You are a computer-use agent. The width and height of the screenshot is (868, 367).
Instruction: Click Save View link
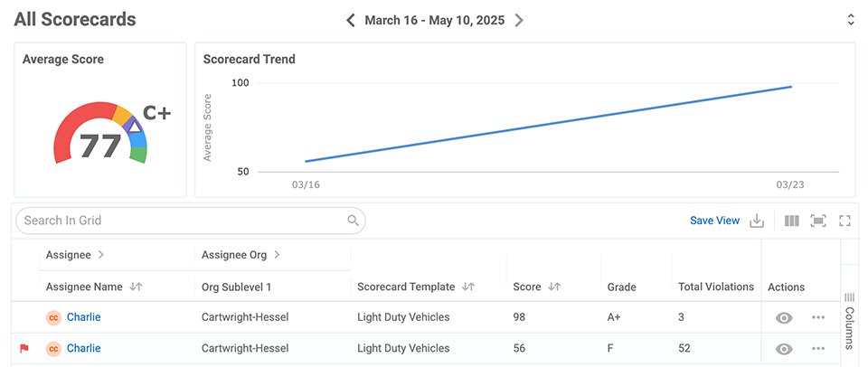coord(714,221)
